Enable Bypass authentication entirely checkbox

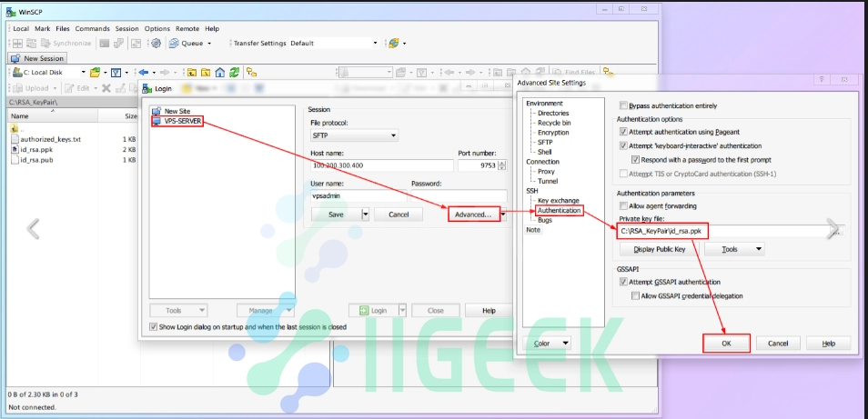tap(623, 106)
